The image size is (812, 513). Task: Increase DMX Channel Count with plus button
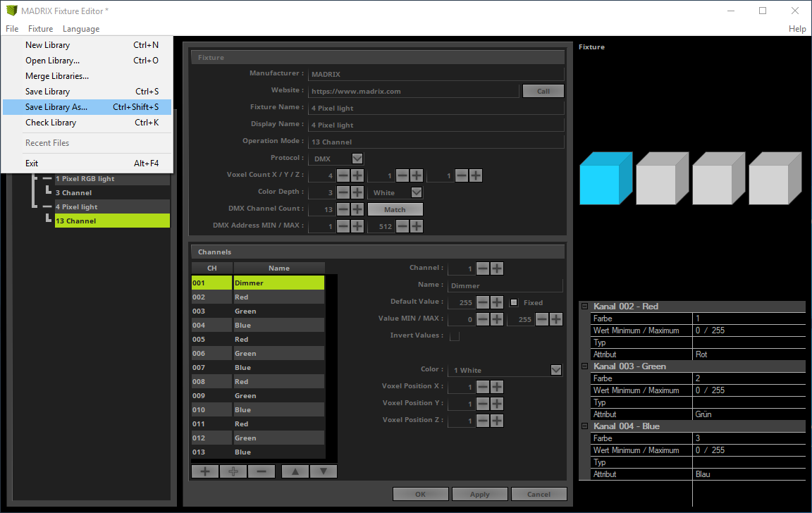[357, 209]
